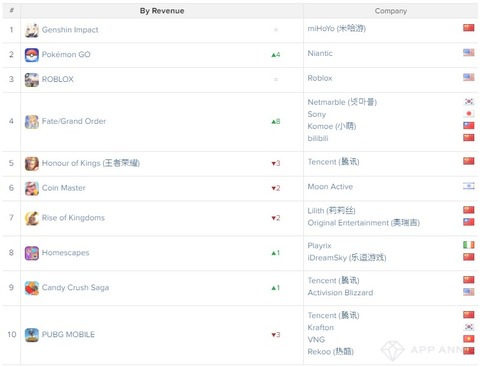This screenshot has width=480, height=367.
Task: Sort by the By Revenue column header
Action: pyautogui.click(x=162, y=11)
